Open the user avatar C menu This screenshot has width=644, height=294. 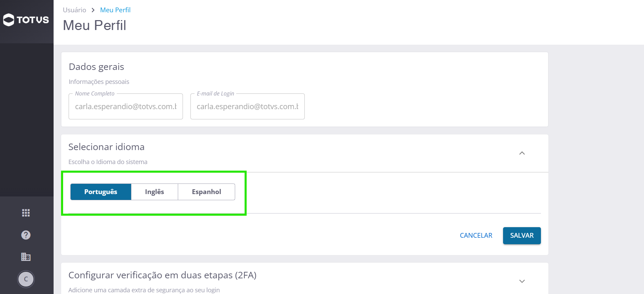point(26,279)
